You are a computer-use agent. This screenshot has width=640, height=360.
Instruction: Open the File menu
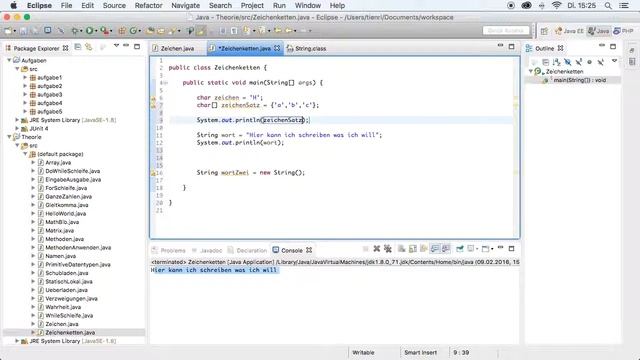(x=66, y=5)
